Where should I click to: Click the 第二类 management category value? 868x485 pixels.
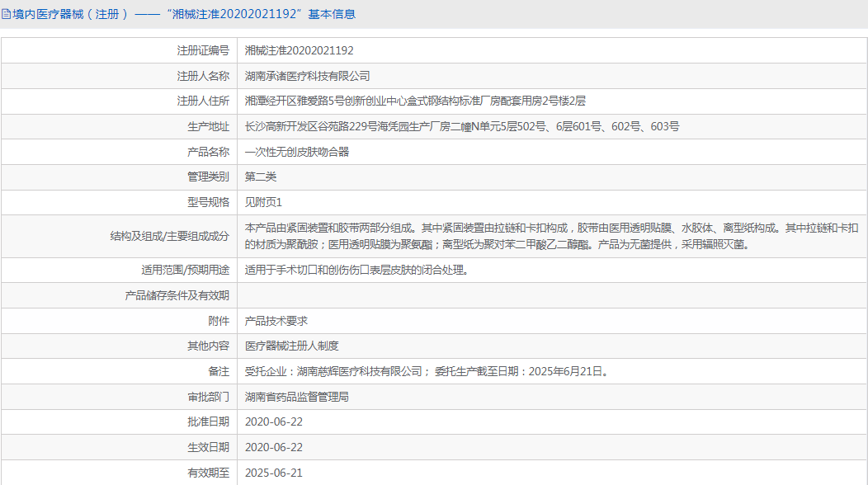[x=261, y=177]
